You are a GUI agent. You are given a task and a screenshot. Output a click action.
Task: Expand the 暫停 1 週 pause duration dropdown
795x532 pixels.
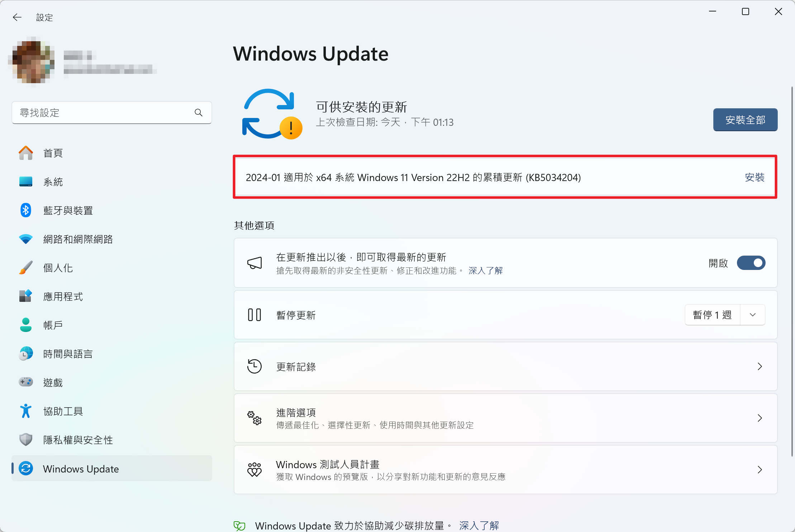[753, 315]
